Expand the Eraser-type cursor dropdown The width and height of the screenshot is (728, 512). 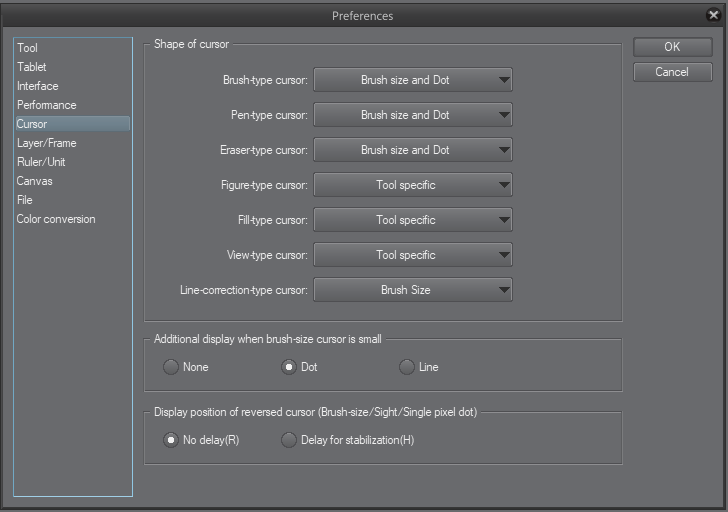click(413, 150)
